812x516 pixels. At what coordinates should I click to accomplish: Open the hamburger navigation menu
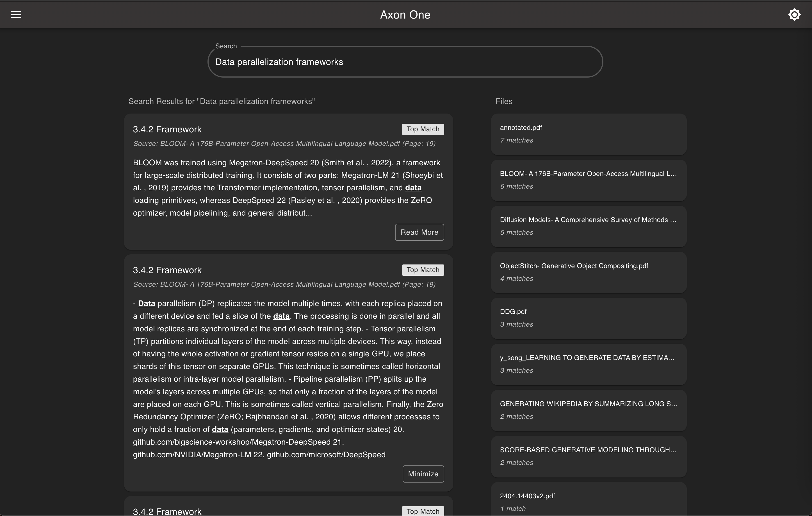[x=16, y=15]
